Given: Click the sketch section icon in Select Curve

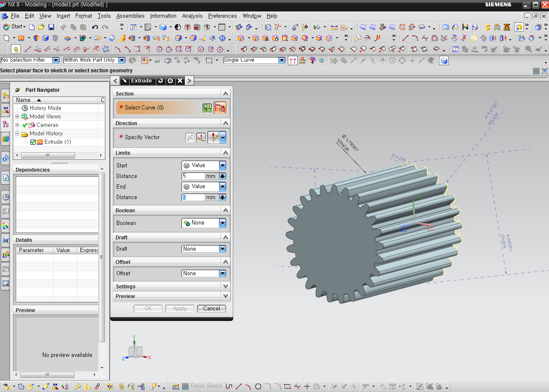Looking at the screenshot, I should pyautogui.click(x=207, y=108).
